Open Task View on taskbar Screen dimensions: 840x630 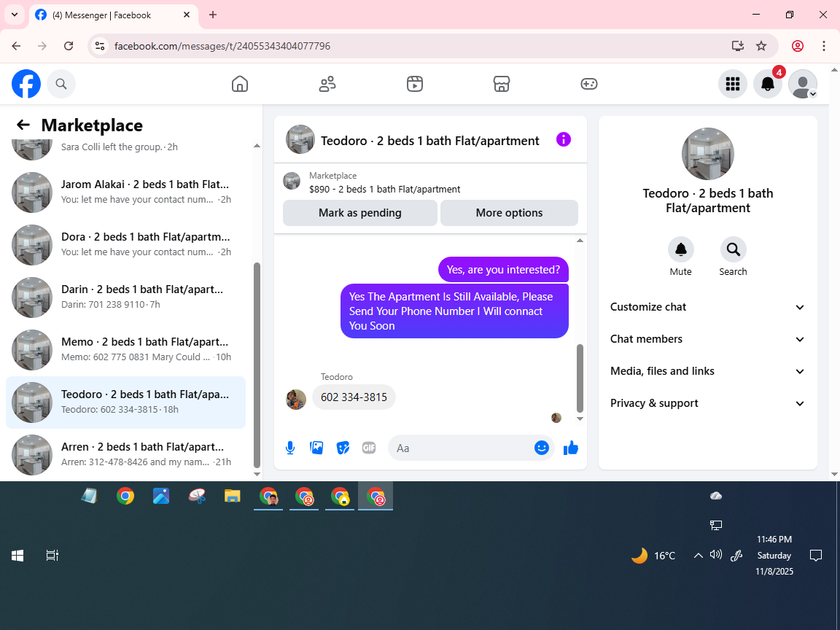52,556
